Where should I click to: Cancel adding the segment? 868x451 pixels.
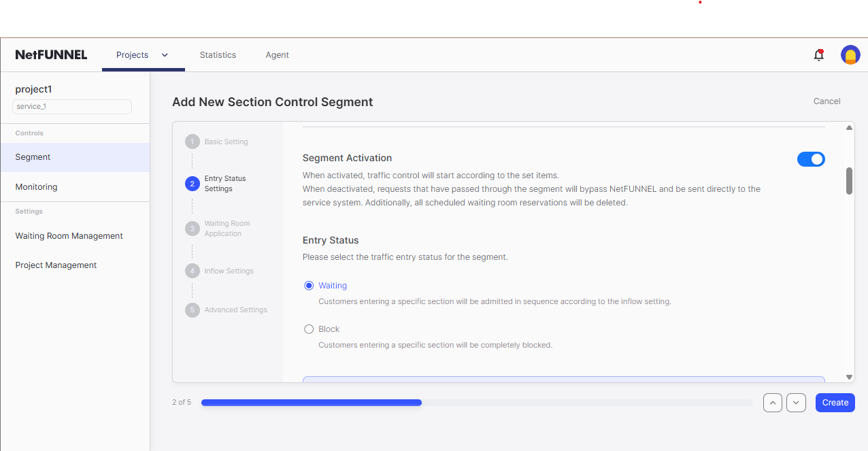[827, 101]
